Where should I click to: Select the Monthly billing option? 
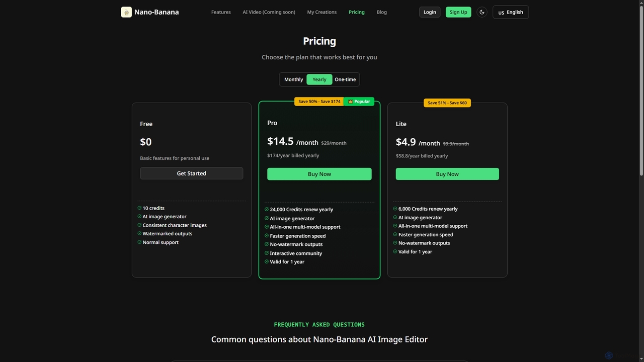(x=293, y=79)
